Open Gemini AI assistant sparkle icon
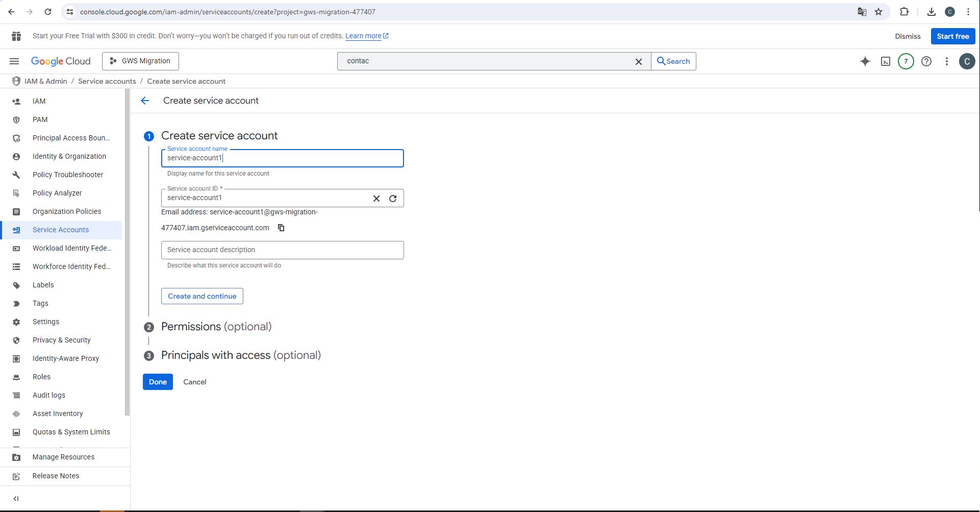This screenshot has width=980, height=512. (865, 61)
